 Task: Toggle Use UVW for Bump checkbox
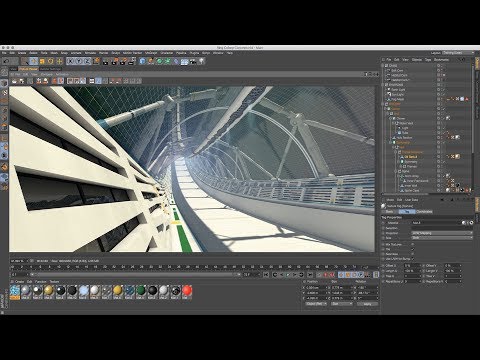(x=413, y=259)
